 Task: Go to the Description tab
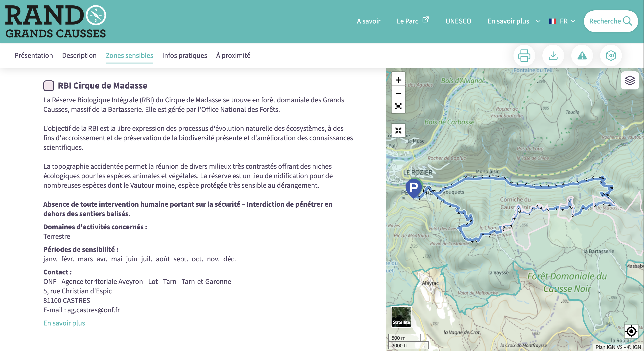click(79, 55)
